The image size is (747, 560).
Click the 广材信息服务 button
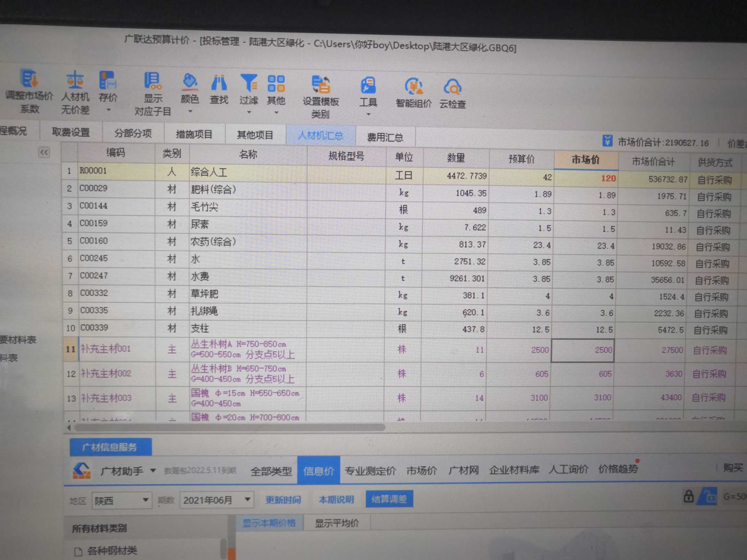(111, 447)
